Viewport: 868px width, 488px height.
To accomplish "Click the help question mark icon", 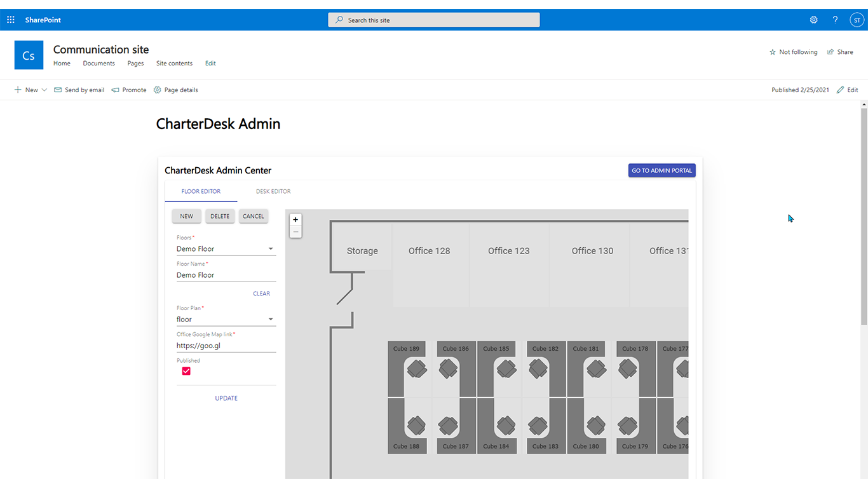I will [x=835, y=20].
